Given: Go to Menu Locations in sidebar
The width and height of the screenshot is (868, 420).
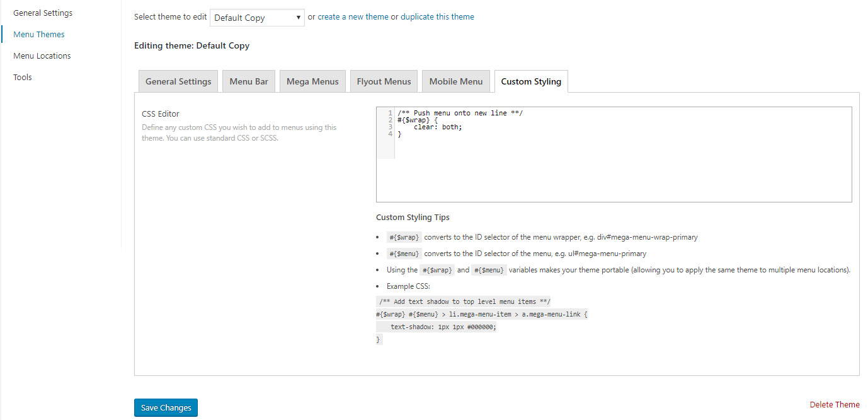Looking at the screenshot, I should (42, 55).
